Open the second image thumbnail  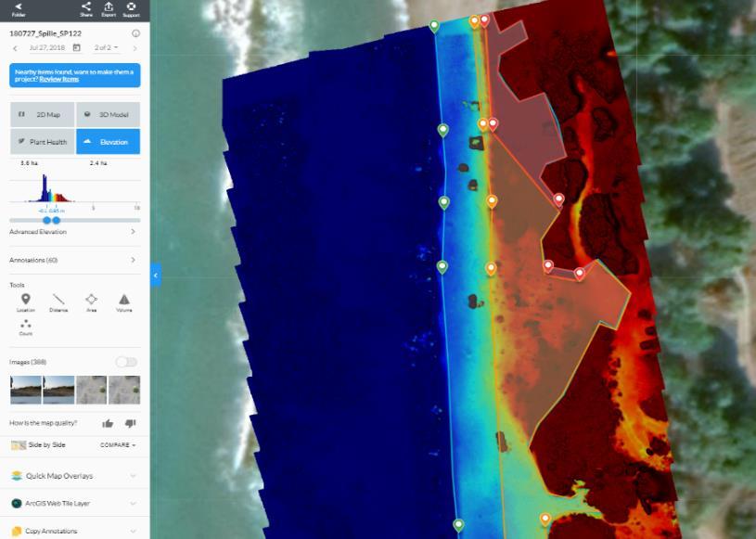[58, 390]
